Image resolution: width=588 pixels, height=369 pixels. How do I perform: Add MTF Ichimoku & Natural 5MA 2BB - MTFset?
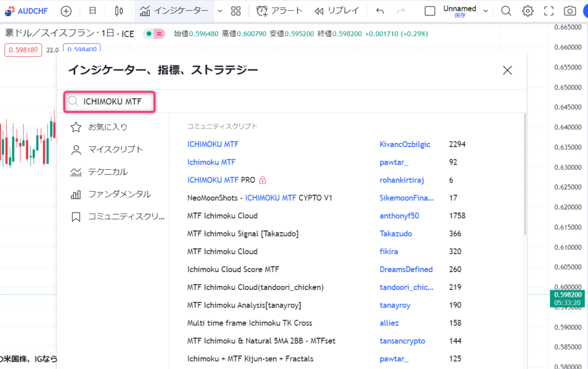coord(261,341)
